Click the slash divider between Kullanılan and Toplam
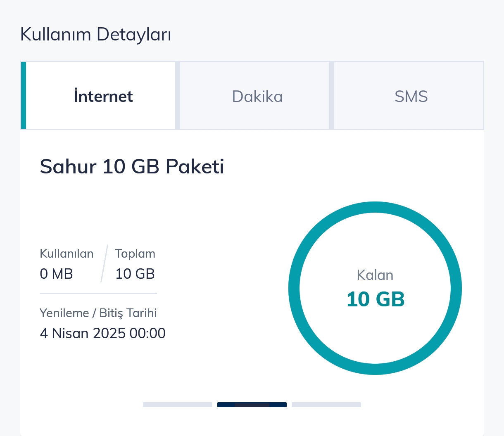 tap(104, 264)
